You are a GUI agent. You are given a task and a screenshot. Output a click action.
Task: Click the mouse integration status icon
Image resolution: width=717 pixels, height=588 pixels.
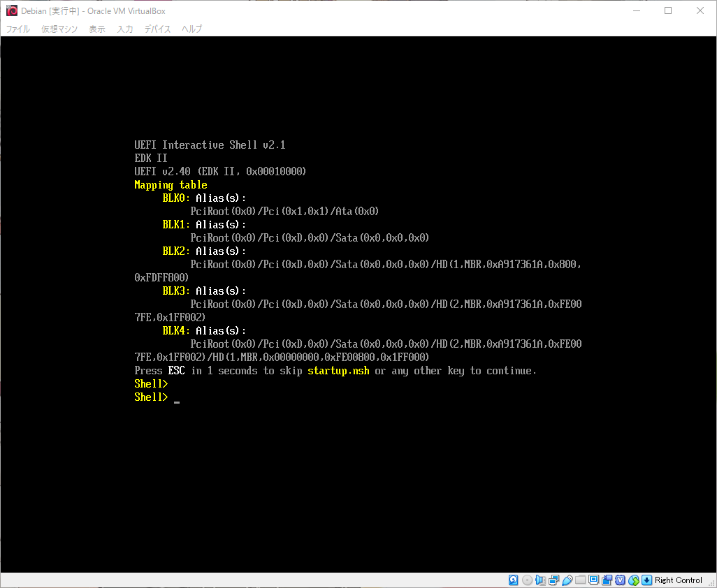coord(633,580)
